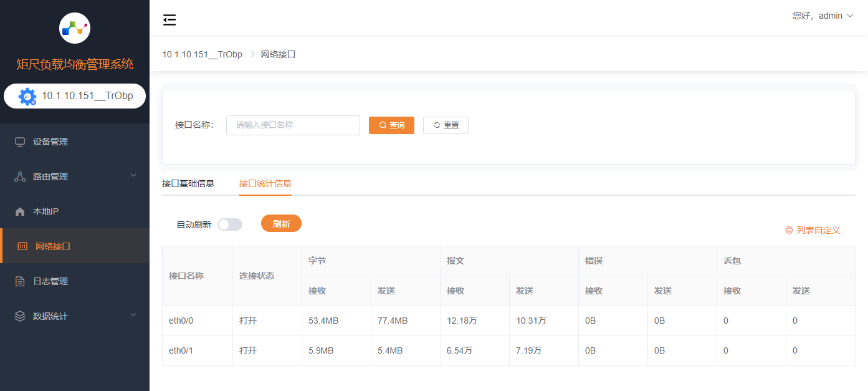
Task: Toggle the 自动刷新 switch
Action: click(229, 224)
